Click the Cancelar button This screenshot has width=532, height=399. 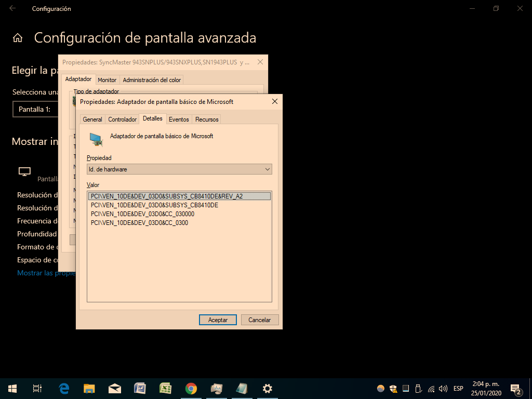pyautogui.click(x=260, y=320)
